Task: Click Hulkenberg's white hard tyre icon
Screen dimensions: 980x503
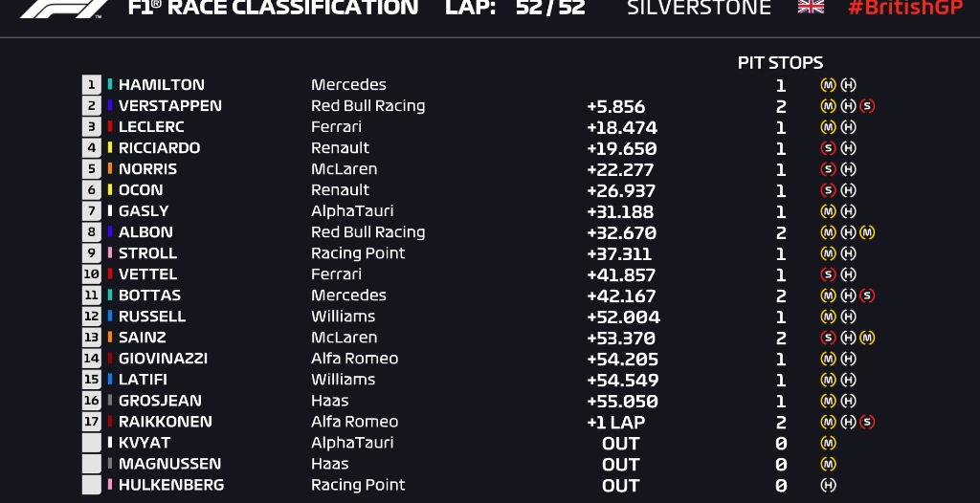Action: (829, 485)
